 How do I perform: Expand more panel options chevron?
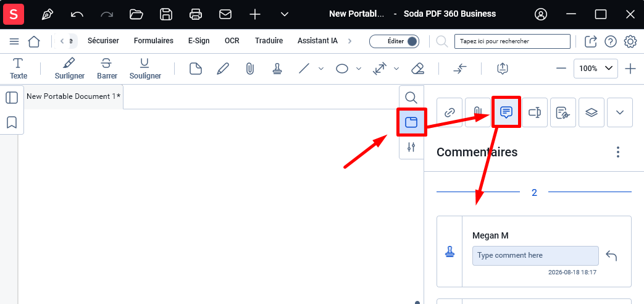tap(620, 112)
